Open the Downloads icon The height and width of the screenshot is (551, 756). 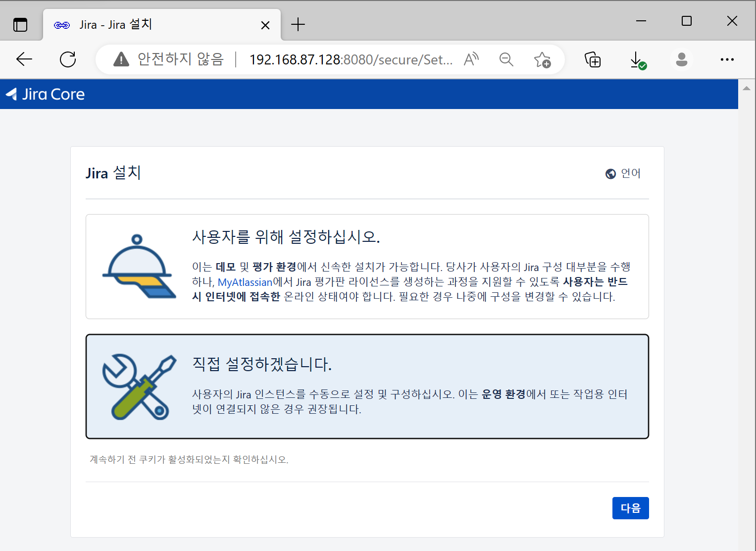(638, 60)
